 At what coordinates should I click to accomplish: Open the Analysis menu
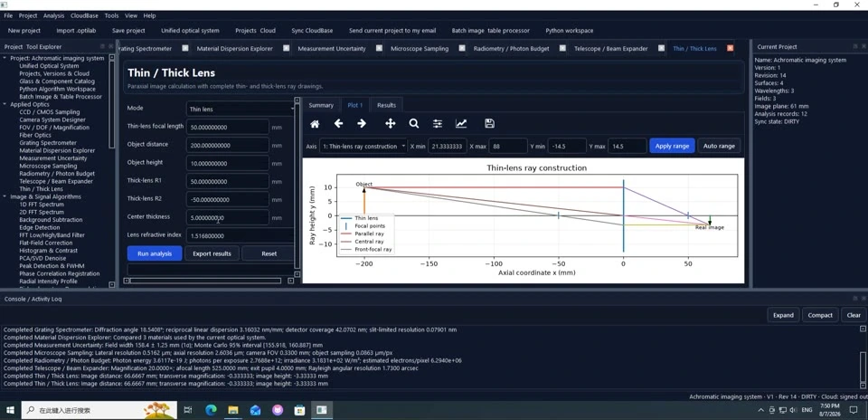pos(53,16)
